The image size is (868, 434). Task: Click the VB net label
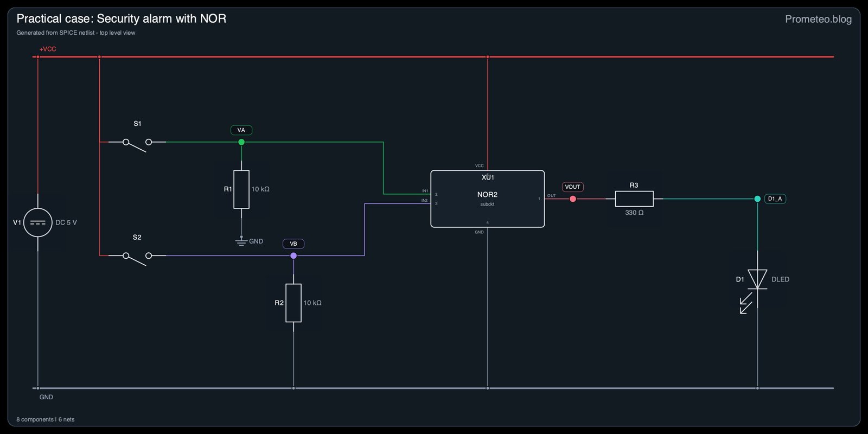pyautogui.click(x=293, y=244)
